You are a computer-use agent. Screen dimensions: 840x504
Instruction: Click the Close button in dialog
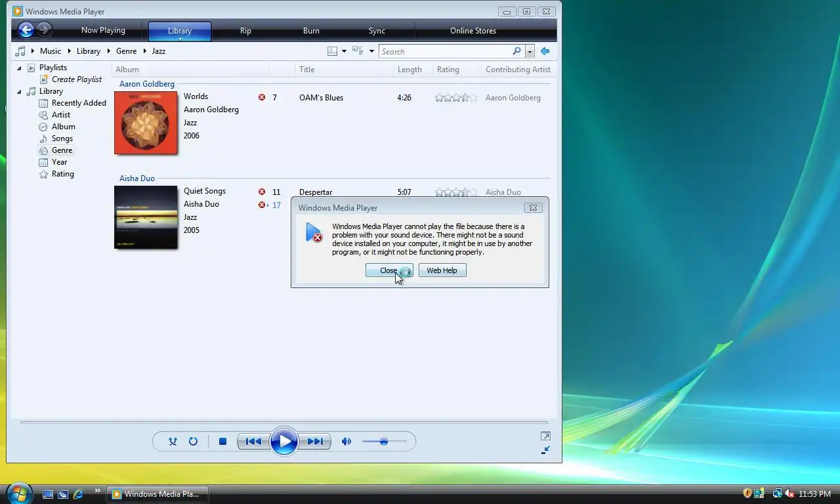tap(389, 270)
